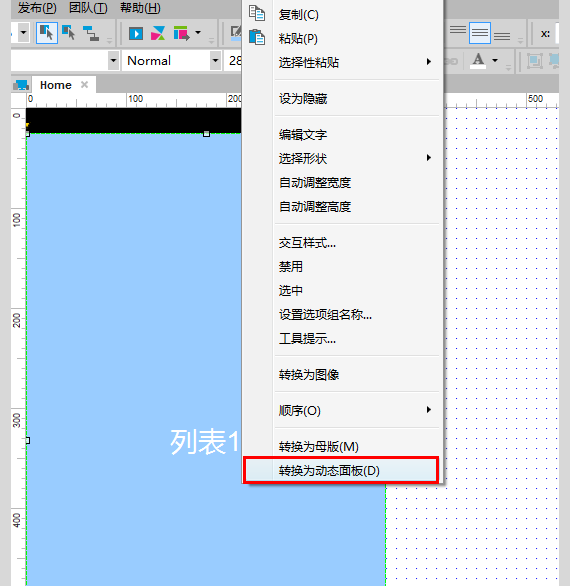570x586 pixels.
Task: Click the copy icon in context menu
Action: (x=257, y=13)
